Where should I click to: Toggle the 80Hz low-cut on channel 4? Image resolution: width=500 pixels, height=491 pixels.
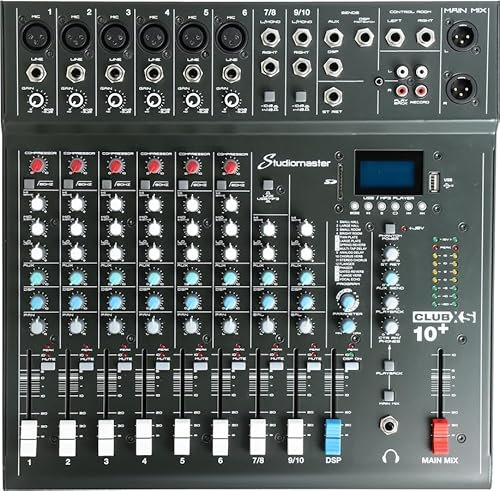(145, 184)
